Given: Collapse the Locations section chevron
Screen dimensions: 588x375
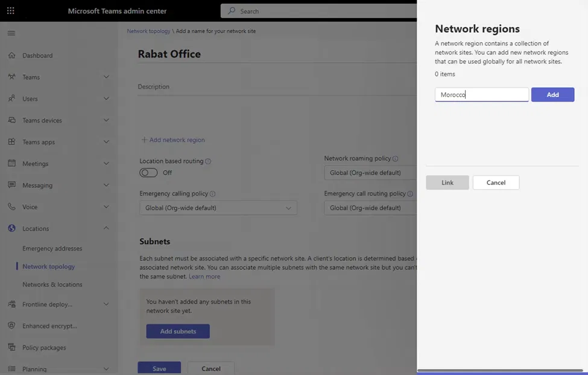Looking at the screenshot, I should click(106, 228).
